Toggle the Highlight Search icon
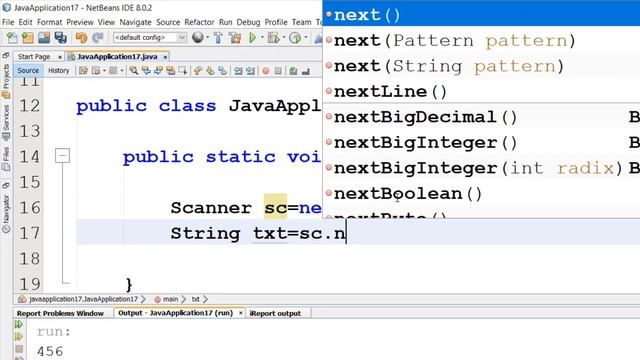Image resolution: width=640 pixels, height=360 pixels. click(170, 71)
